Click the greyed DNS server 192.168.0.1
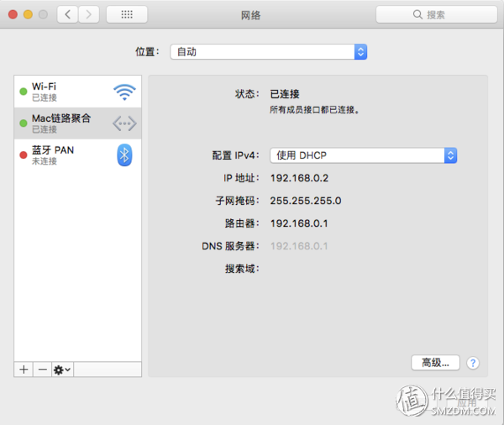504x425 pixels. coord(299,246)
